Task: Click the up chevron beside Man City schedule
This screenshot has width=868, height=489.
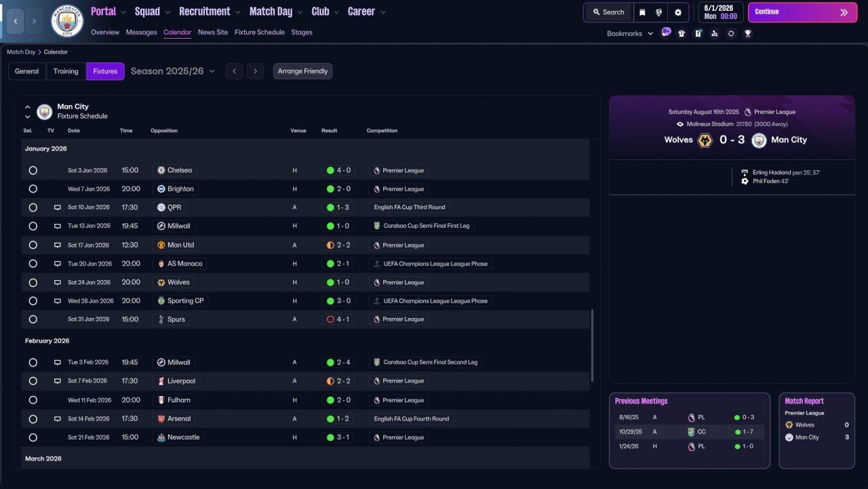Action: 28,107
